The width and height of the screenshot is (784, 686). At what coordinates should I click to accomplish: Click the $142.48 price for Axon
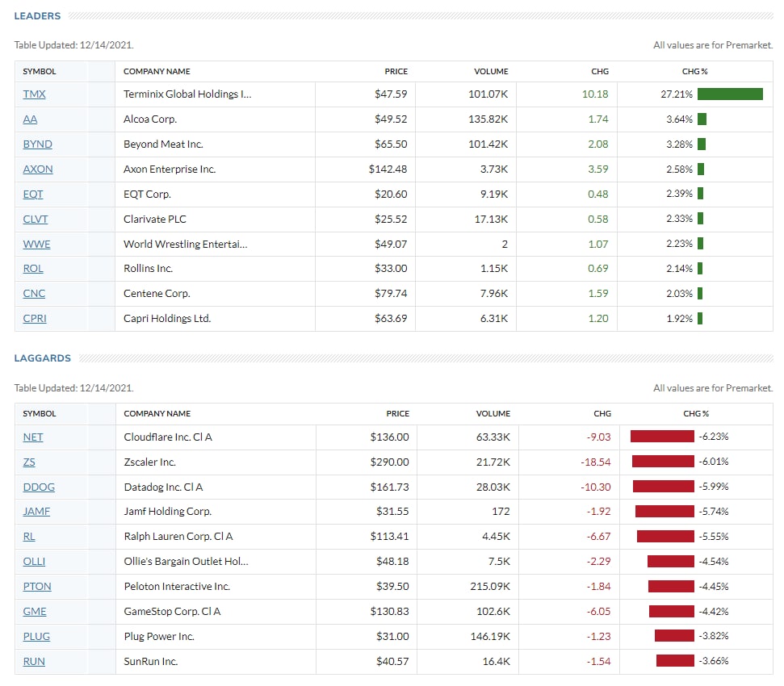388,169
